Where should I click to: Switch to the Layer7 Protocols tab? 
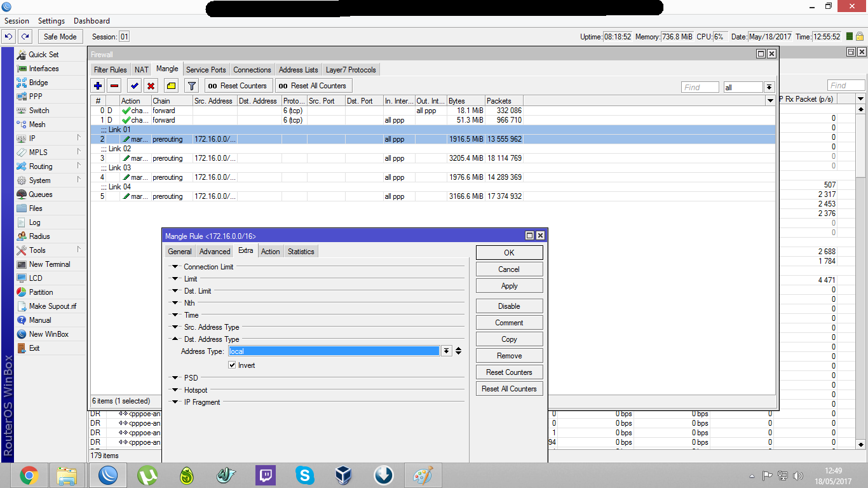click(351, 70)
